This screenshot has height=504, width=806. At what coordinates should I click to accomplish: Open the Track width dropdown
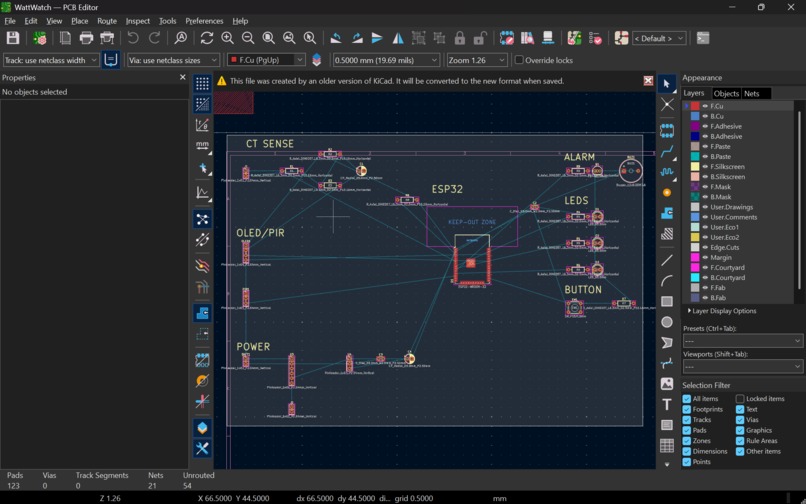50,60
